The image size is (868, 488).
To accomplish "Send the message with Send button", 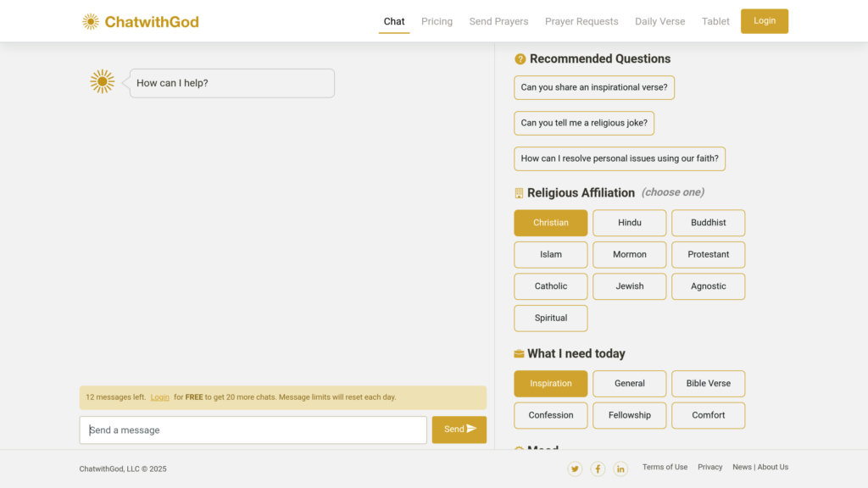I will [x=459, y=430].
